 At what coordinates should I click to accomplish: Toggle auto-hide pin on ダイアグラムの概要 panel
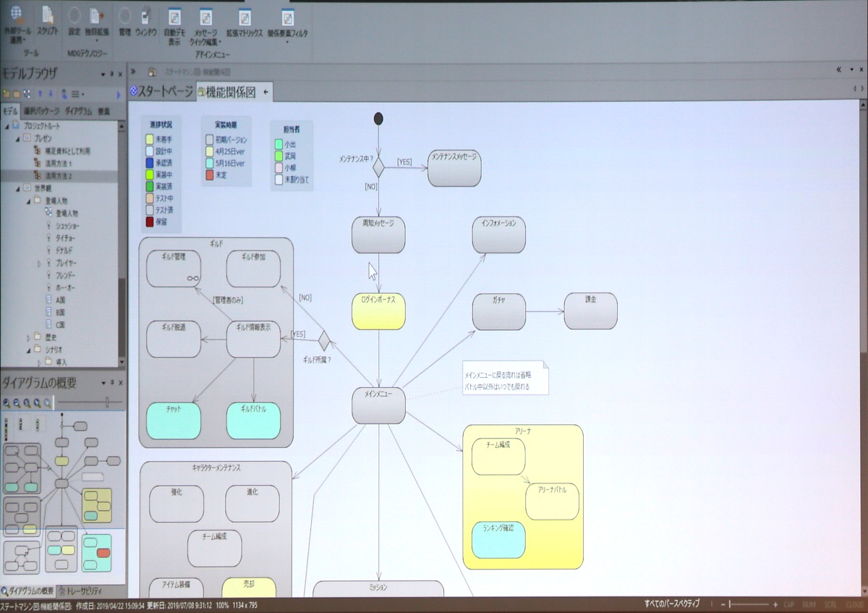pos(111,382)
